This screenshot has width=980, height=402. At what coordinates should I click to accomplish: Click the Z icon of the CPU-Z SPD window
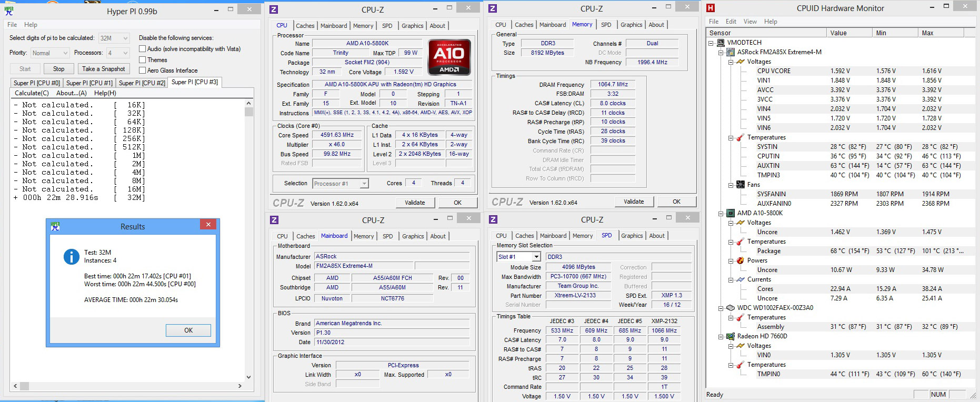click(493, 219)
